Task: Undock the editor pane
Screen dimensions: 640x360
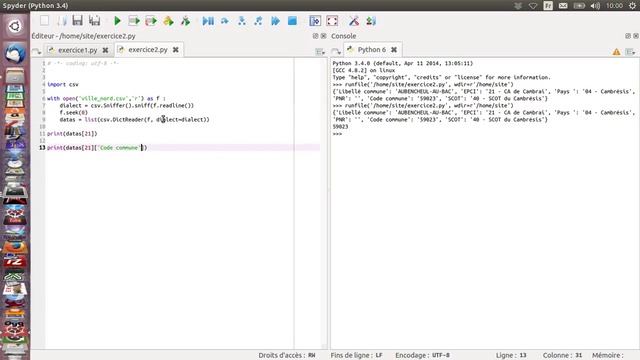Action: click(315, 36)
